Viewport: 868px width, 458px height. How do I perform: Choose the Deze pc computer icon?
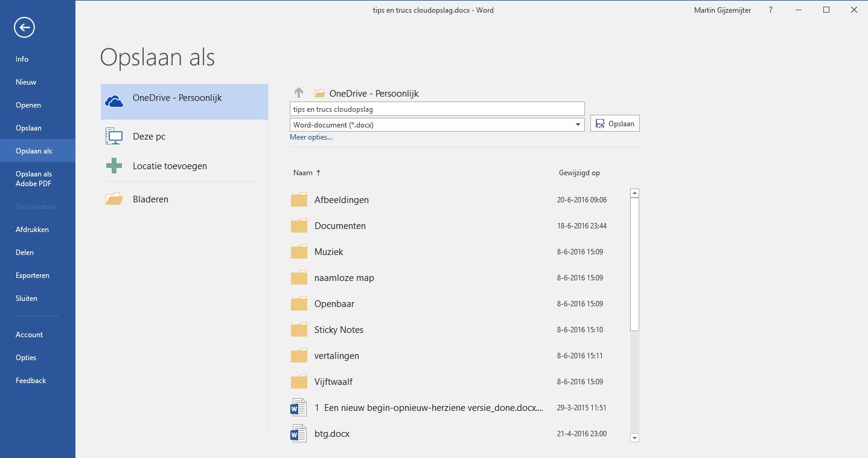(114, 137)
